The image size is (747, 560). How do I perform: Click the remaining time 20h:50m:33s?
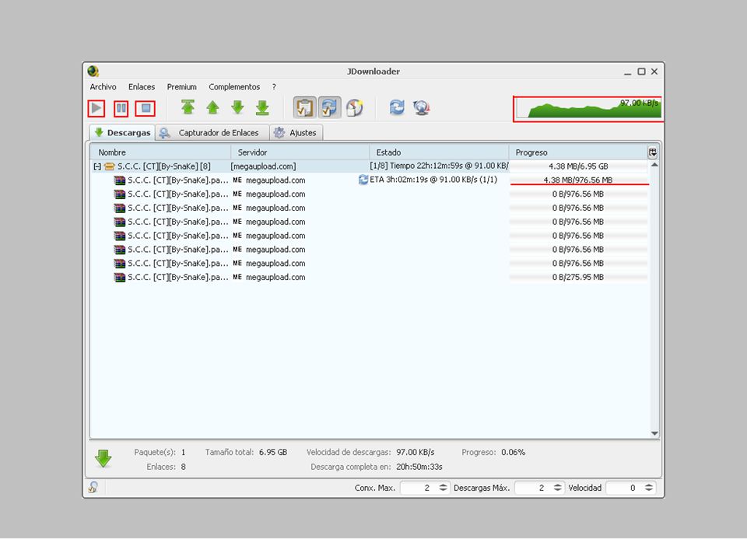coord(419,467)
